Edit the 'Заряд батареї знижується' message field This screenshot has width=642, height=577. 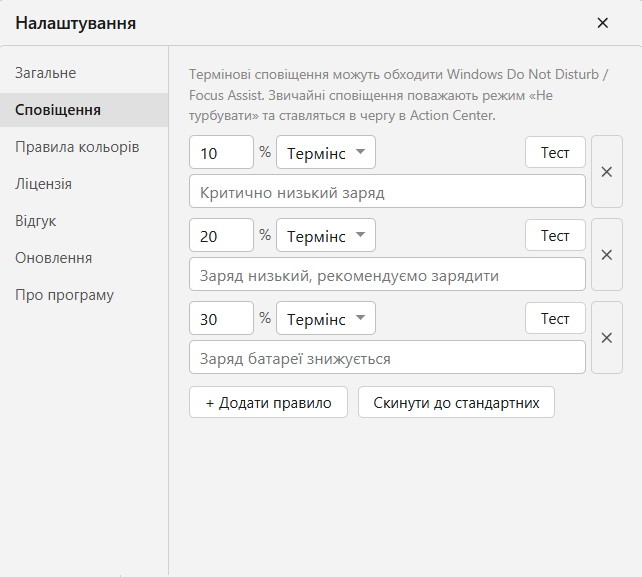(x=387, y=357)
